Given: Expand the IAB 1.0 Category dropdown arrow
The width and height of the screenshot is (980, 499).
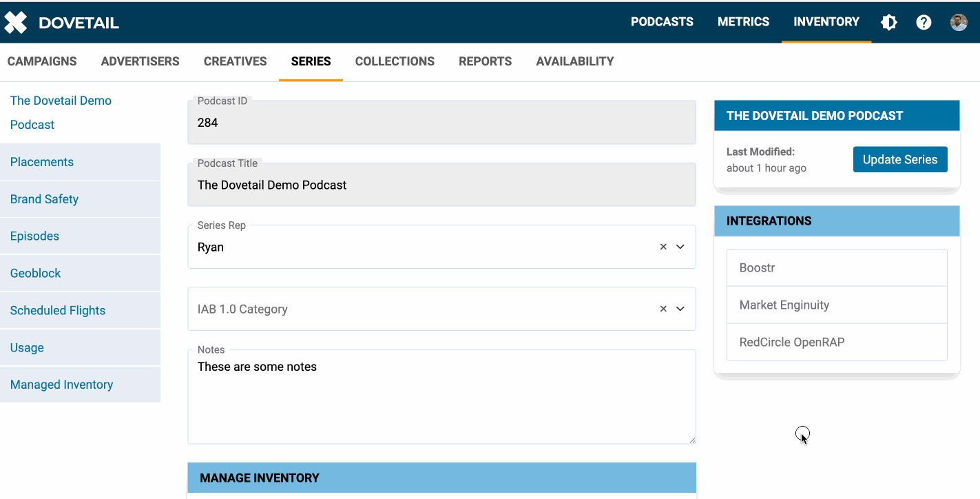Looking at the screenshot, I should (680, 309).
